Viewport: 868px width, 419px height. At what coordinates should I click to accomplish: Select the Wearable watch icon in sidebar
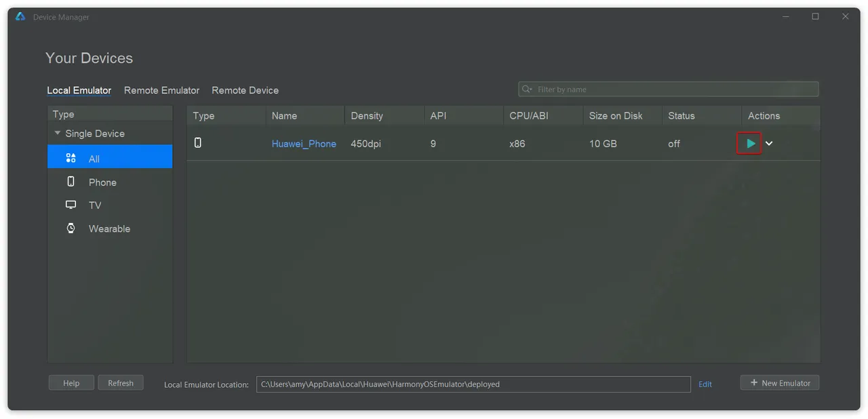click(x=71, y=228)
